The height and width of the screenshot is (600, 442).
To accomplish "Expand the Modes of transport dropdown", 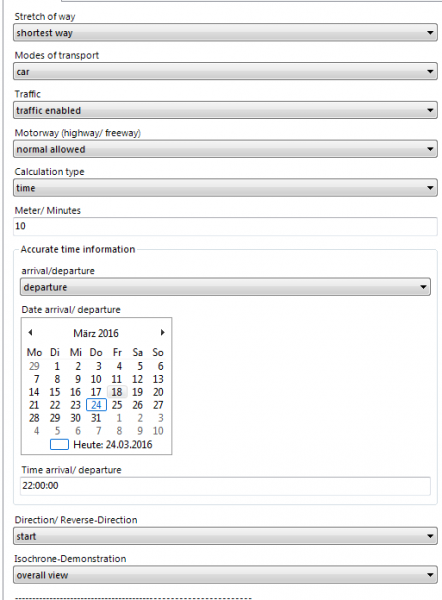I will [x=225, y=72].
